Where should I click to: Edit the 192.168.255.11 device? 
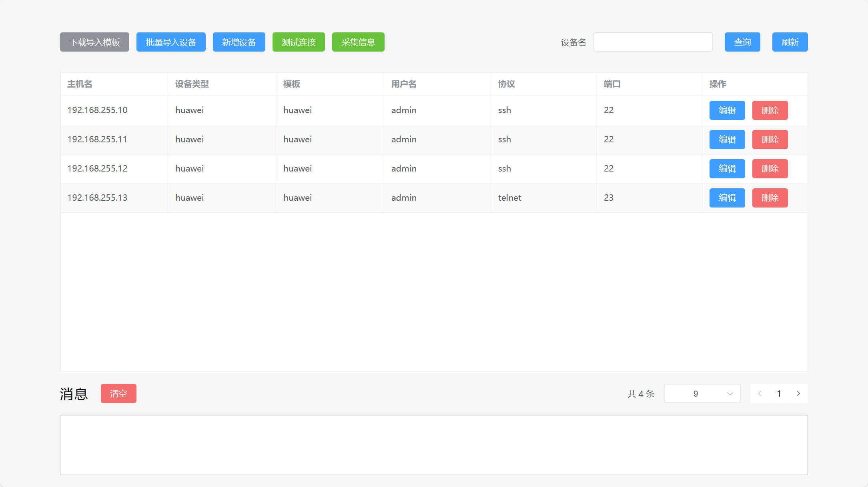tap(727, 140)
